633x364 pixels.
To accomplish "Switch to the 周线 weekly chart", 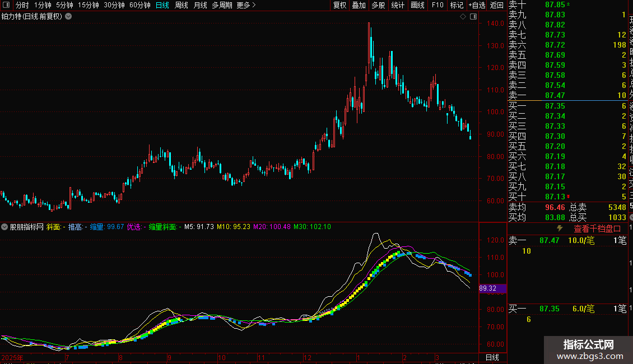I will [x=181, y=5].
